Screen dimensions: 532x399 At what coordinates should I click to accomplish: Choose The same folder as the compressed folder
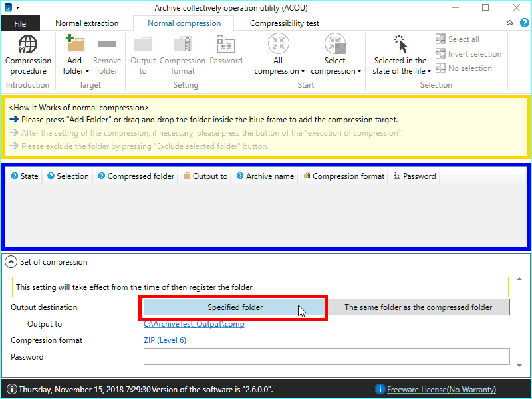coord(418,307)
